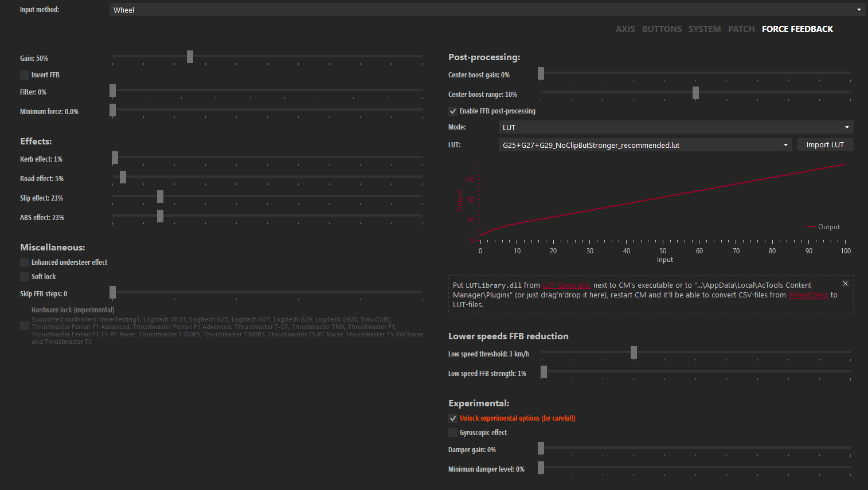Click the Input axis label under chart
The width and height of the screenshot is (868, 490).
click(665, 260)
